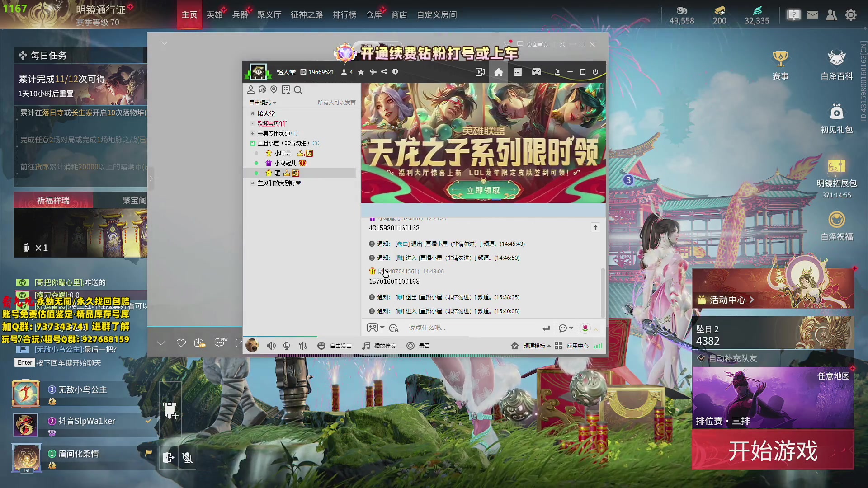Open the audio mixer sliders icon
Screen dimensions: 868x488
coord(303,346)
